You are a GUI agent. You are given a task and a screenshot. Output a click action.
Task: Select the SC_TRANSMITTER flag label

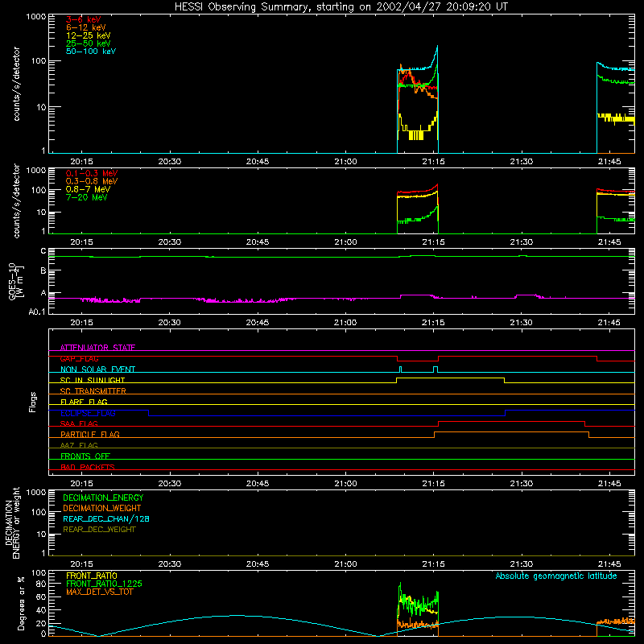tap(93, 391)
